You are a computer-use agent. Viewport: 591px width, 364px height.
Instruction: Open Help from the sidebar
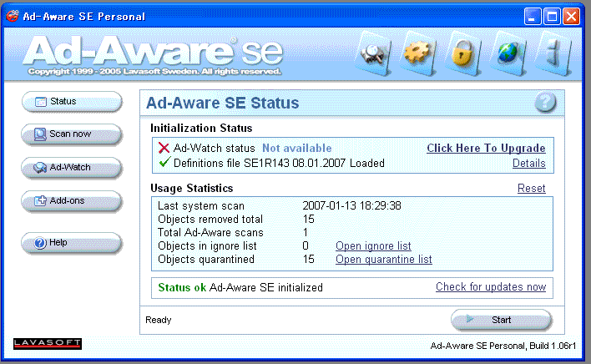tap(72, 243)
